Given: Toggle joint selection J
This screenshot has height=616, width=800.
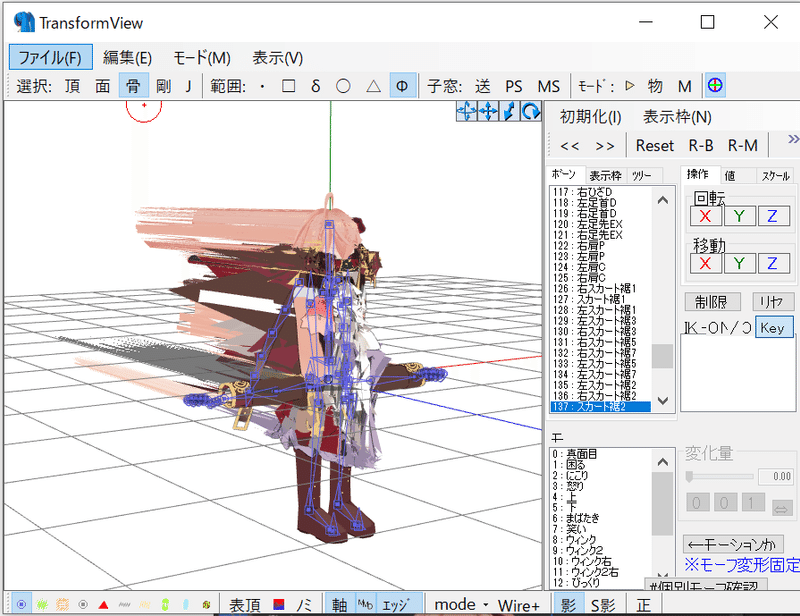Looking at the screenshot, I should coord(189,86).
